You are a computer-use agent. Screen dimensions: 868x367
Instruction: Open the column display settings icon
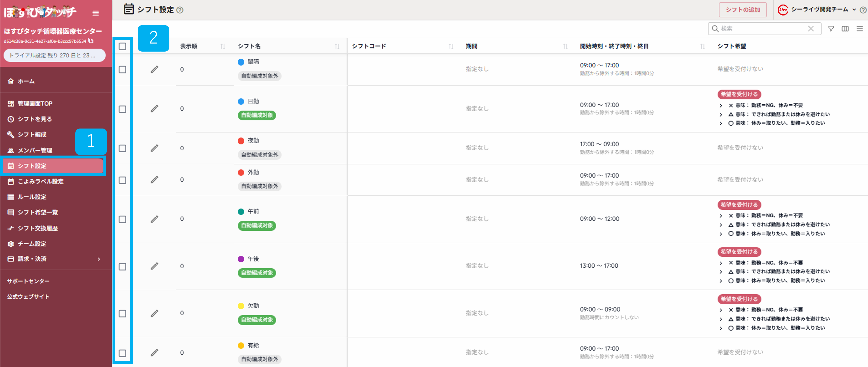pyautogui.click(x=845, y=29)
